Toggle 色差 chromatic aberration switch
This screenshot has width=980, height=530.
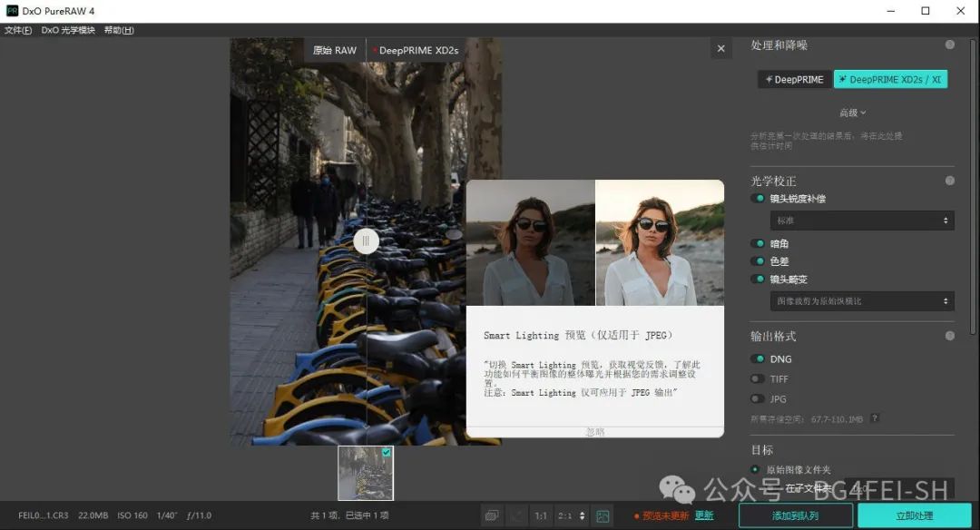tap(758, 261)
